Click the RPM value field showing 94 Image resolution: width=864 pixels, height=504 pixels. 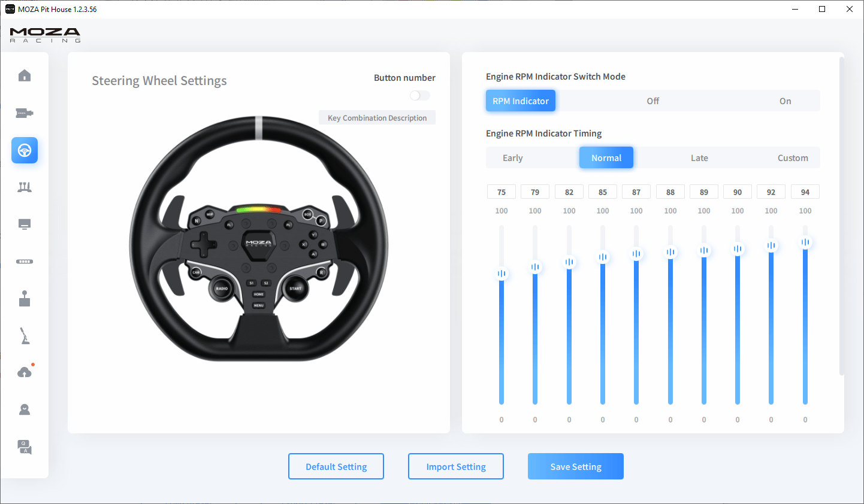805,192
